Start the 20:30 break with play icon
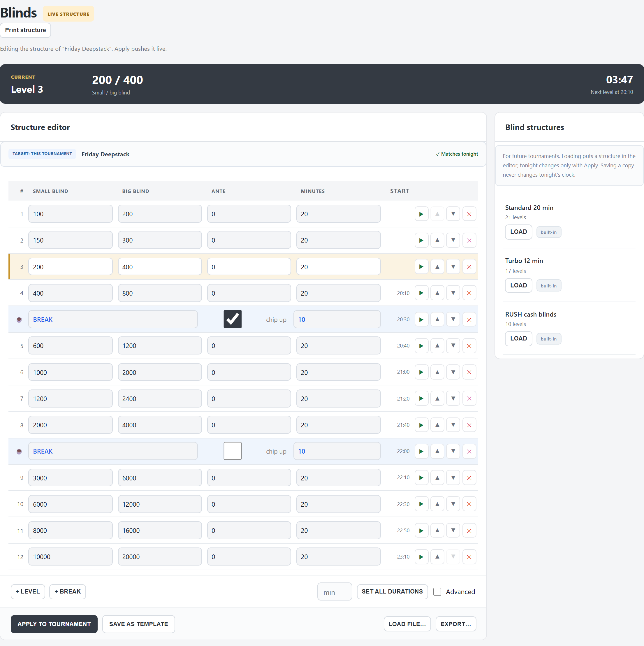This screenshot has width=644, height=646. pyautogui.click(x=421, y=319)
